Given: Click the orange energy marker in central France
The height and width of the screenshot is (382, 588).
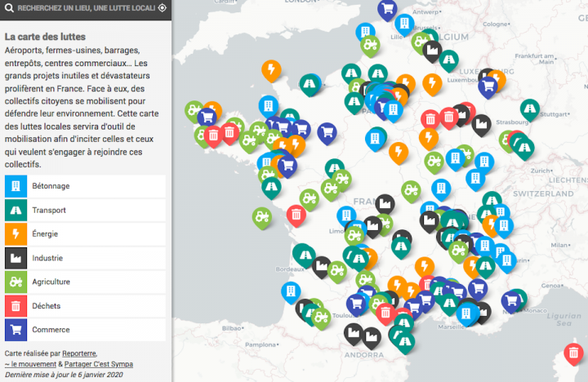Looking at the screenshot, I should click(x=398, y=151).
